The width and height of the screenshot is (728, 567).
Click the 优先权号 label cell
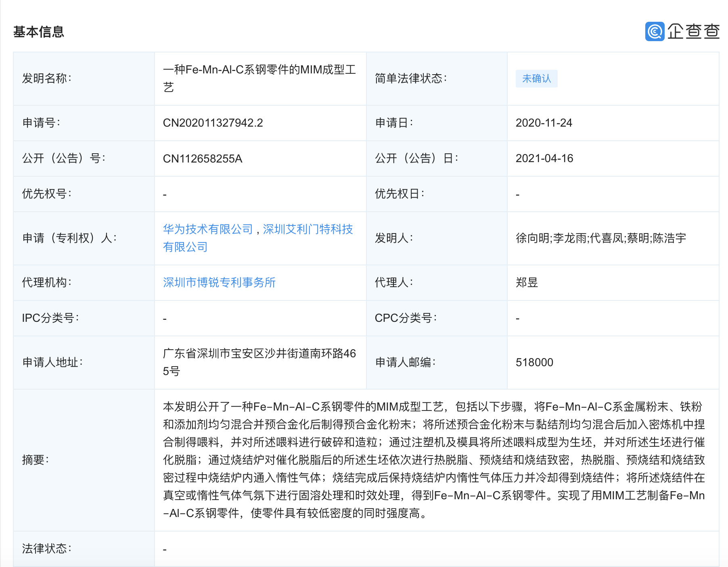coord(84,194)
